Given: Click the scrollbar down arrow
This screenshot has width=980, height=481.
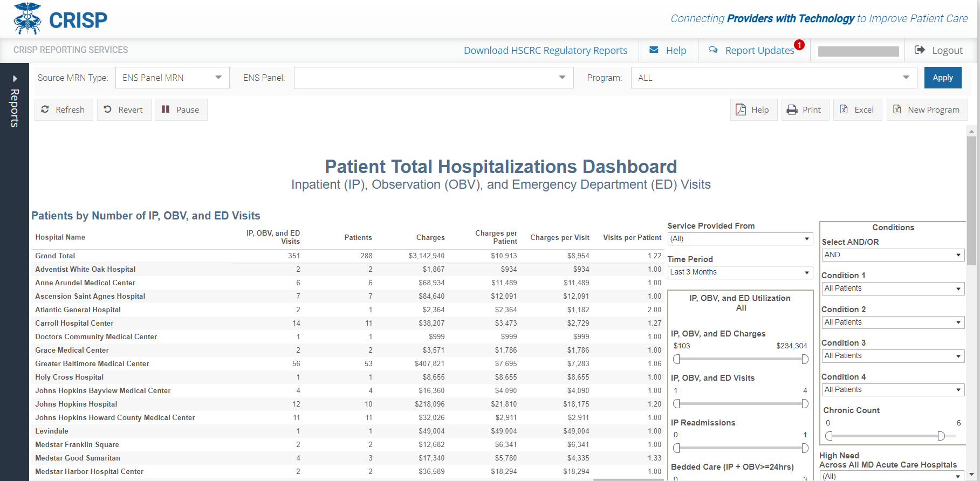Looking at the screenshot, I should (x=971, y=475).
